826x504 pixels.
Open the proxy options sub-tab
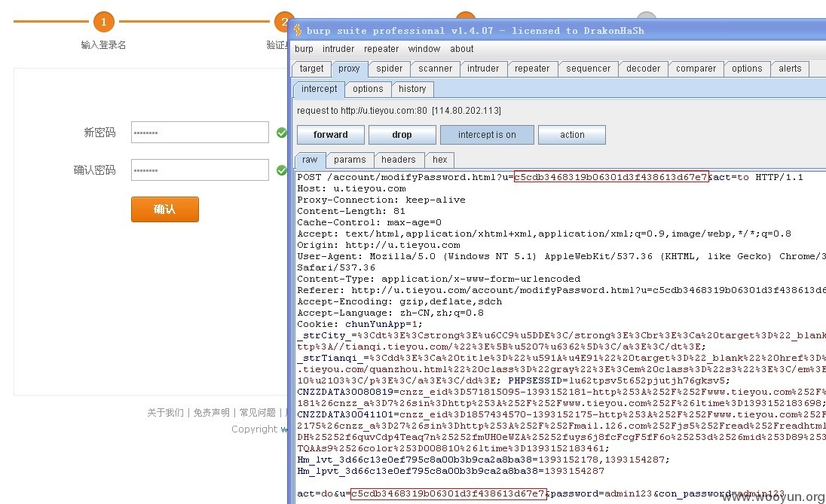(368, 89)
